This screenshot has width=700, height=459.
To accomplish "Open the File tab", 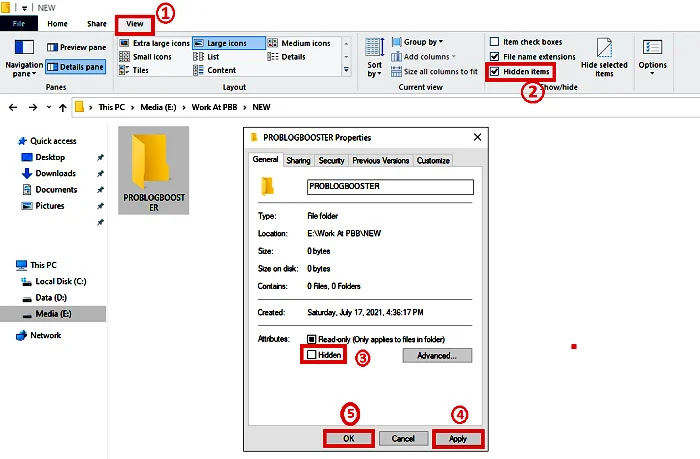I will [19, 24].
